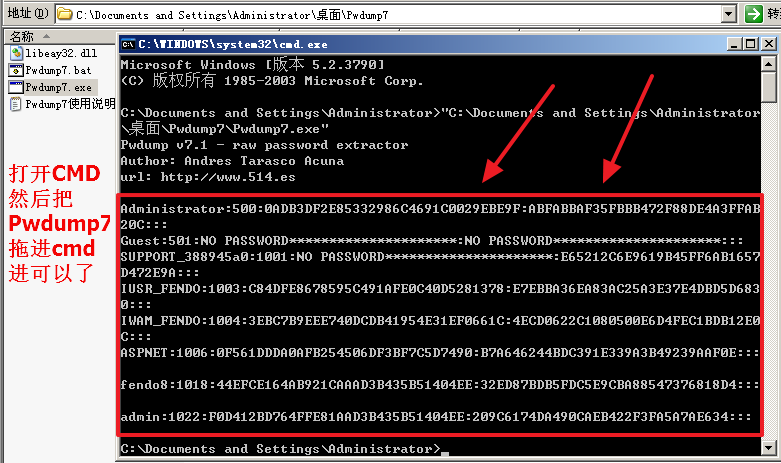Maximize the cmd.exe window

pos(751,44)
